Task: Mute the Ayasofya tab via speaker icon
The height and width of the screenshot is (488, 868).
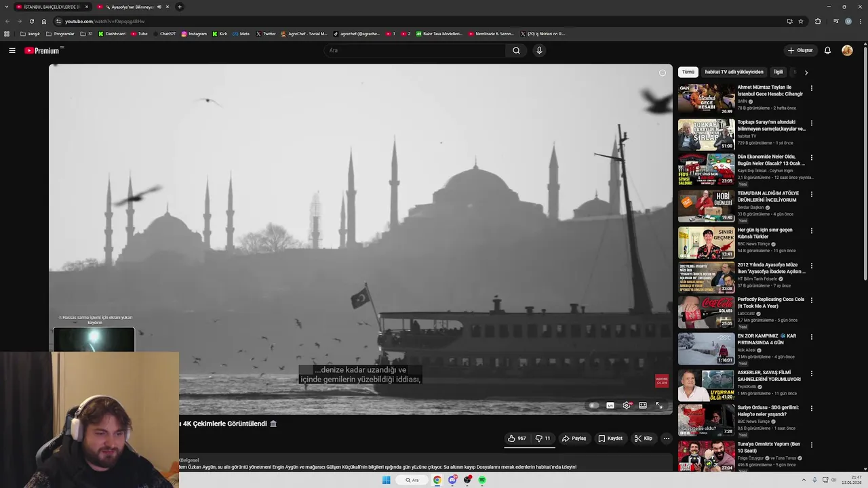Action: coord(159,7)
